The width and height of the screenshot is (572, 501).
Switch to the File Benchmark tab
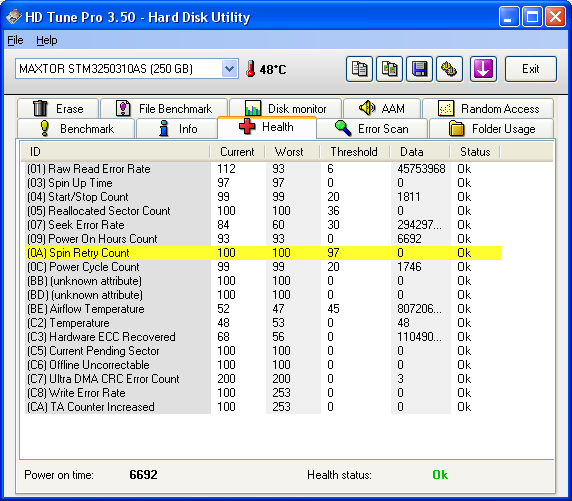click(x=164, y=108)
